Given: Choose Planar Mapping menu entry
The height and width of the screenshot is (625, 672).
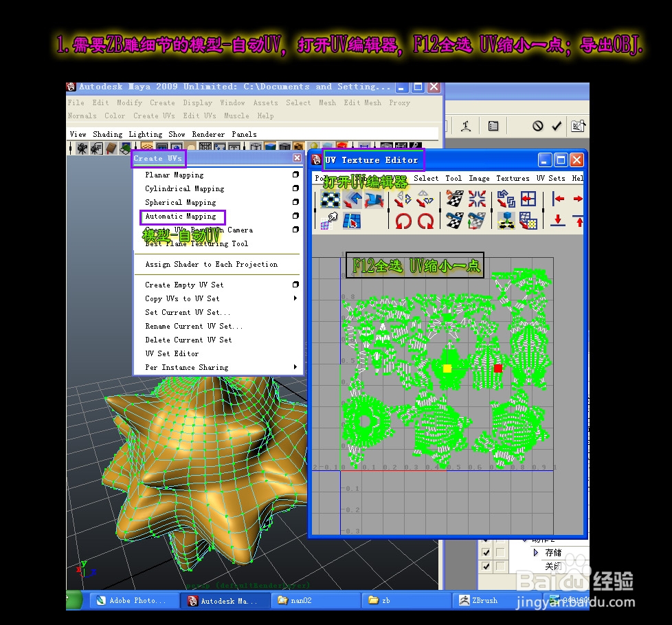Looking at the screenshot, I should pos(175,175).
